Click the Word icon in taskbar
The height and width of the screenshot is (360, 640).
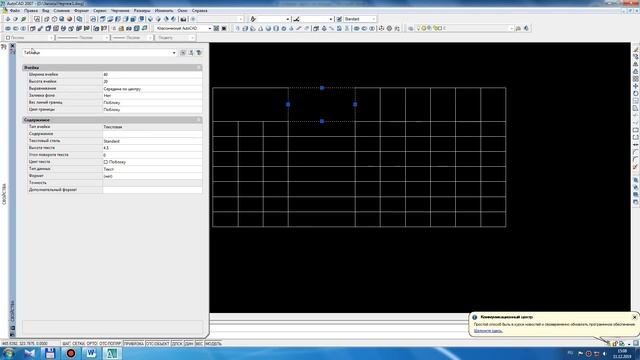[91, 353]
